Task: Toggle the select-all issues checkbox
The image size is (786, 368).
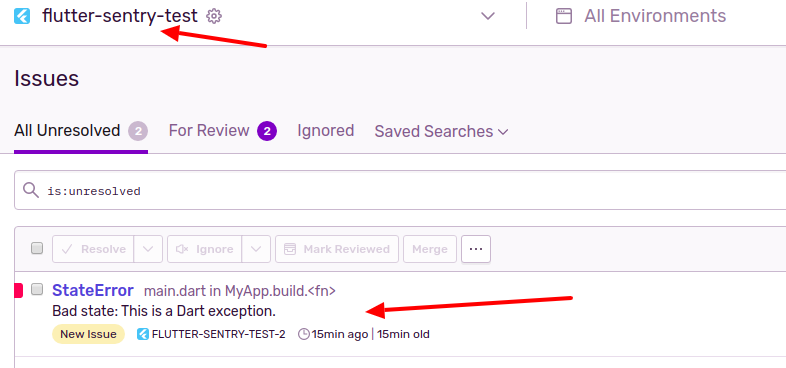Action: coord(37,248)
